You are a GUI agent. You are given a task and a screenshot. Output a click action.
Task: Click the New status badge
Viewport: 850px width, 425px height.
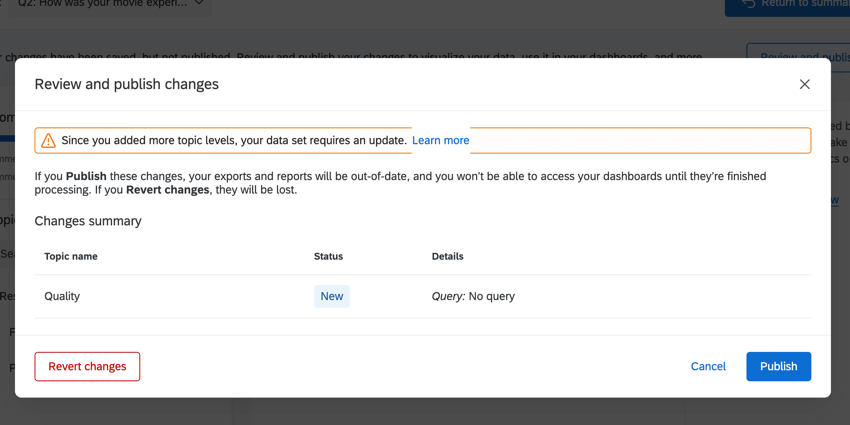(331, 296)
